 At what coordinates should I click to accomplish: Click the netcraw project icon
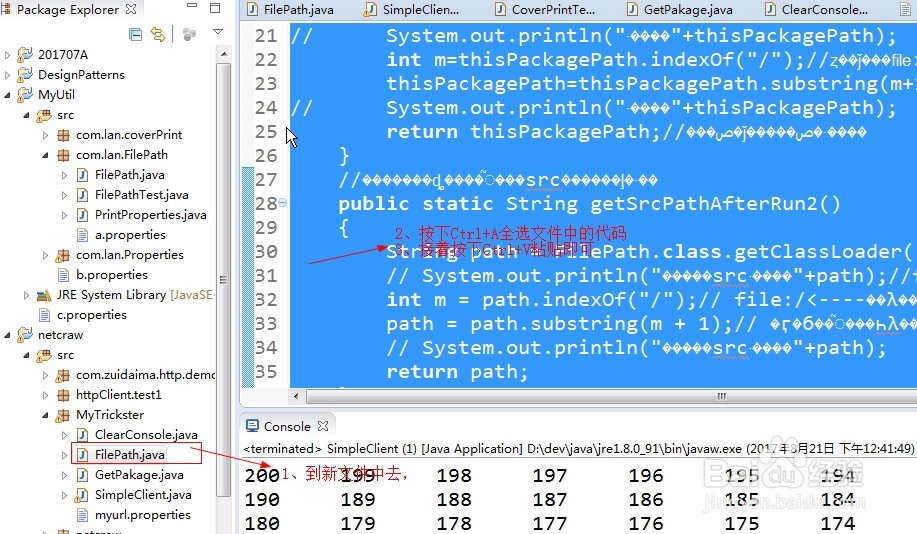coord(25,335)
